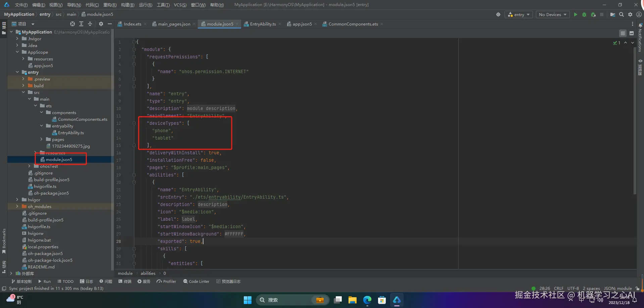Open the 终端 tool window
644x308 pixels.
(125, 281)
